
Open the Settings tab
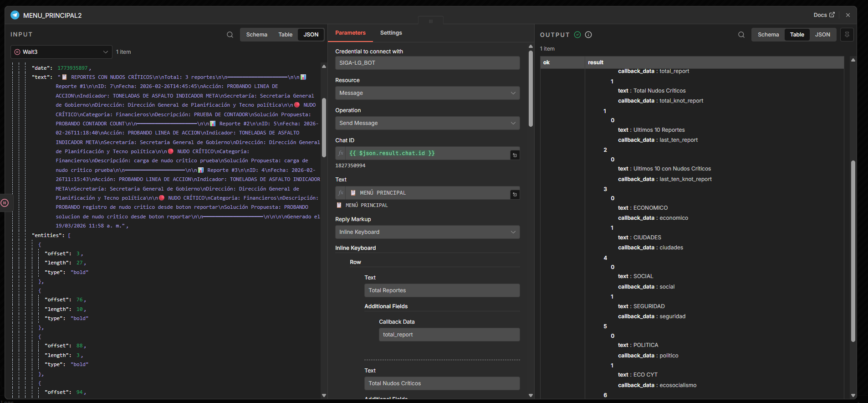(391, 33)
